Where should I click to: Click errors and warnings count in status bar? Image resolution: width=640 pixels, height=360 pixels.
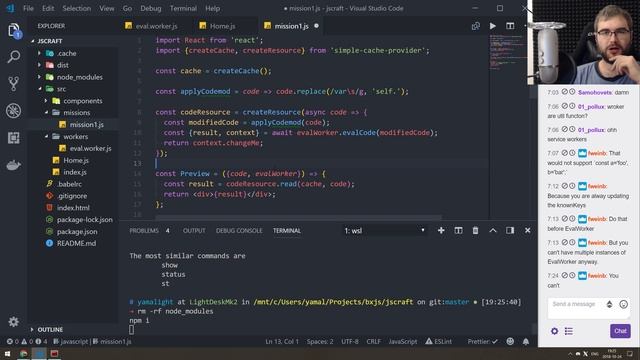coord(27,341)
